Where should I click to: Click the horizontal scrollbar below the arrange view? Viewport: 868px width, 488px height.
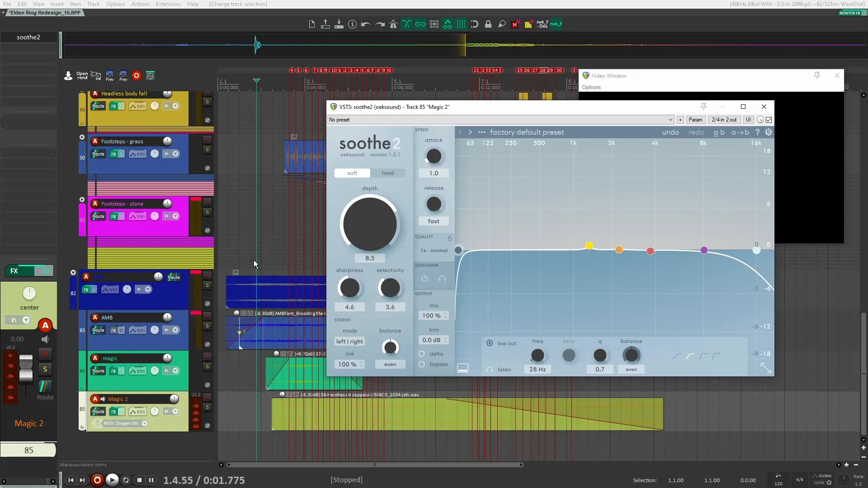tap(375, 465)
